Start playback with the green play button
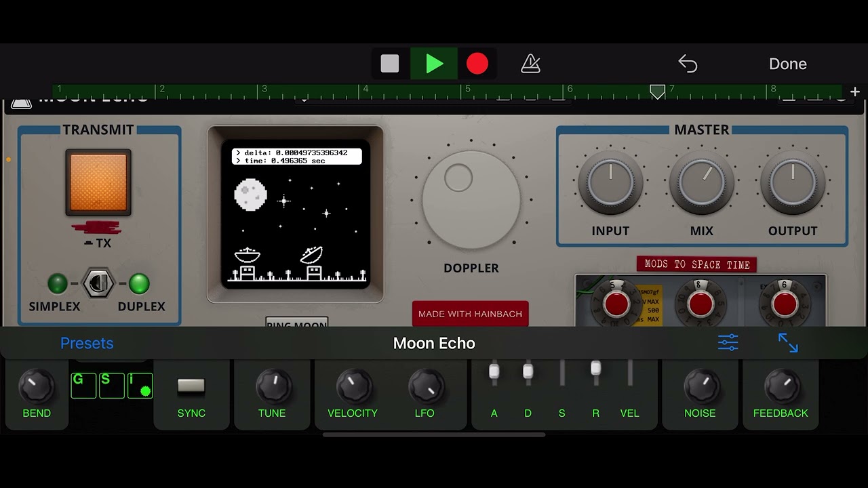The width and height of the screenshot is (868, 488). pyautogui.click(x=434, y=64)
